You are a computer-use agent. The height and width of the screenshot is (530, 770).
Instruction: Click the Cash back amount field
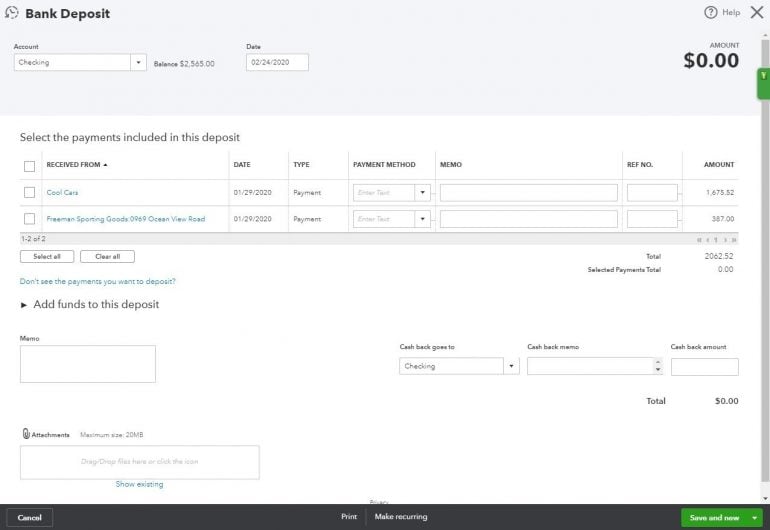(x=704, y=366)
